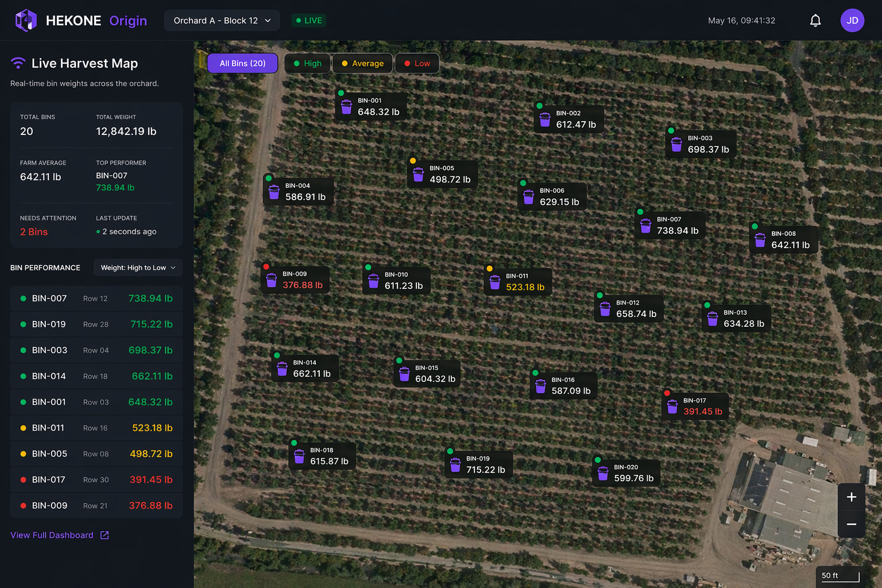The image size is (882, 588).
Task: Select the All Bins (20) filter tab
Action: pyautogui.click(x=242, y=63)
